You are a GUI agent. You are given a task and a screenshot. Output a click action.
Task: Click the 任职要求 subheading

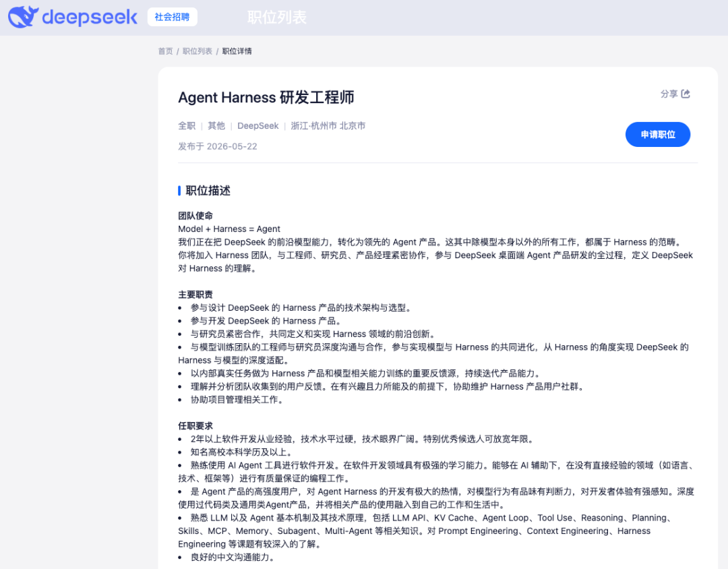195,426
